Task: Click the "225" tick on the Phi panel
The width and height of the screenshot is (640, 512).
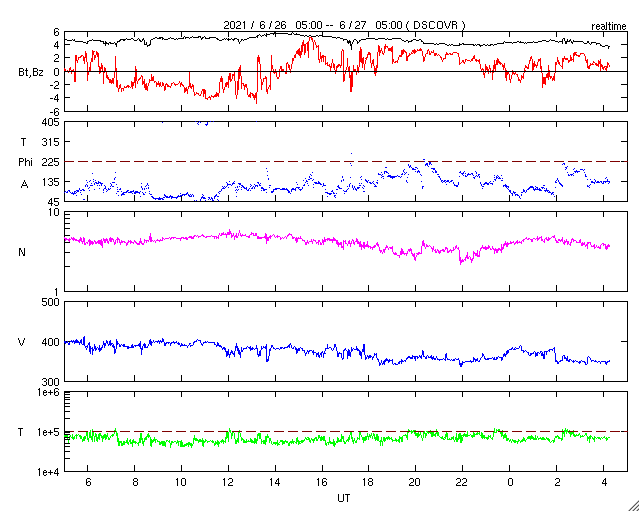Action: click(x=51, y=162)
